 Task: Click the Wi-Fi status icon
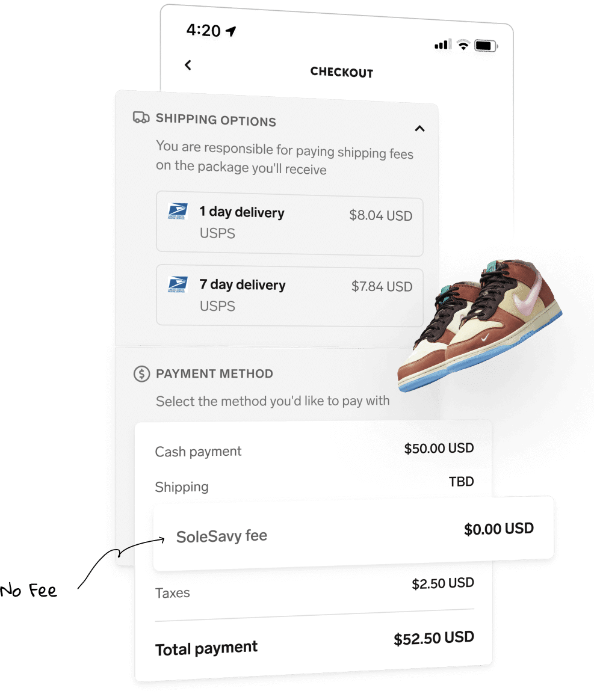click(x=463, y=45)
